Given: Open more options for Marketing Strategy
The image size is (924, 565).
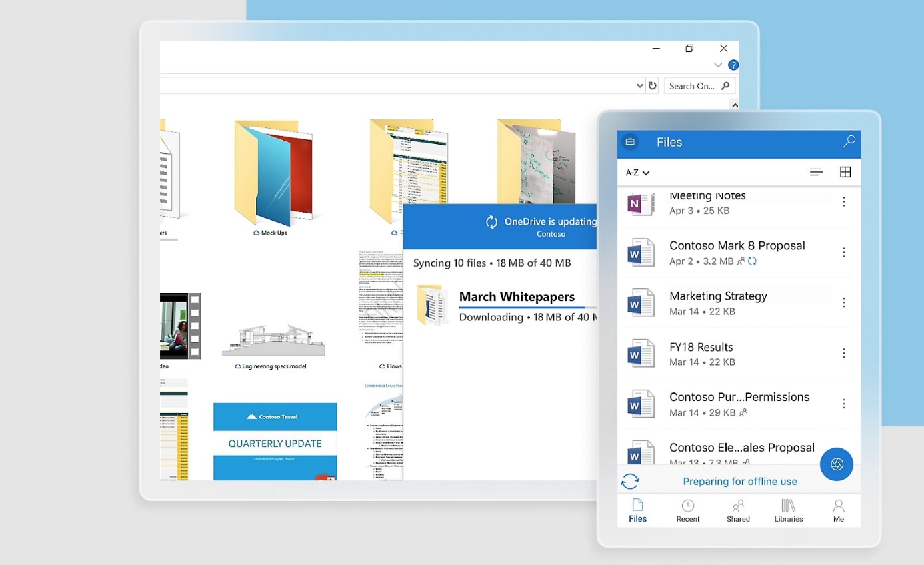Looking at the screenshot, I should pos(844,303).
